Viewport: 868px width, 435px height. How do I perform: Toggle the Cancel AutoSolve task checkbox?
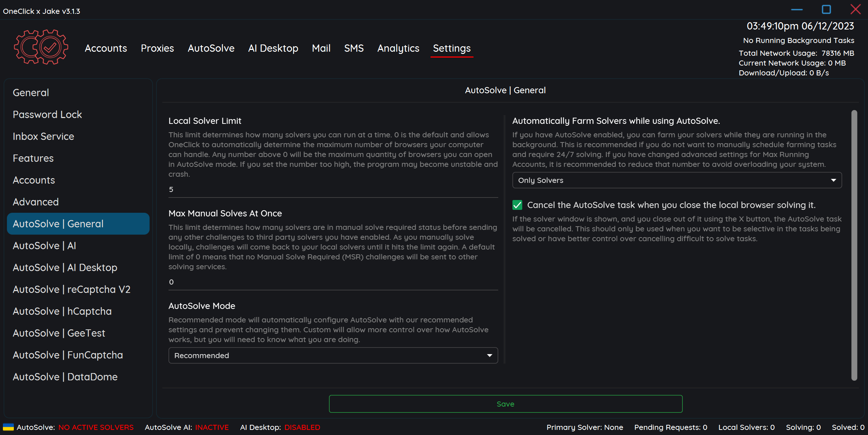point(517,205)
